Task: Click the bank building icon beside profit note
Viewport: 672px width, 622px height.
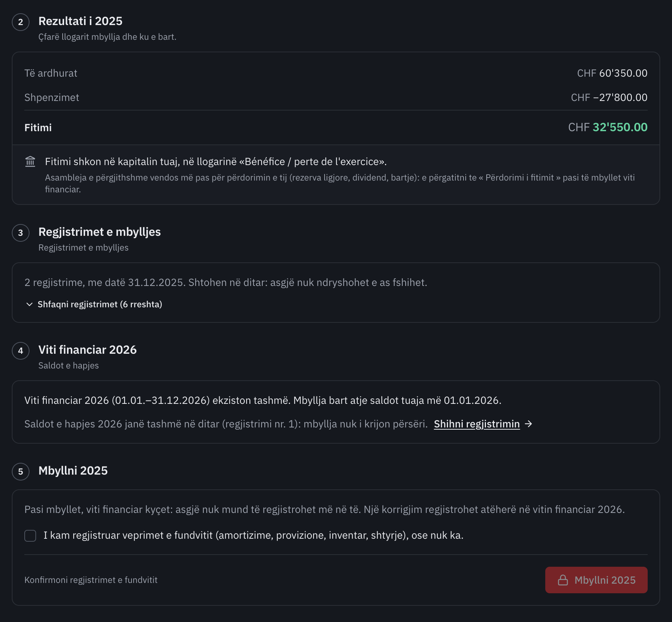Action: point(30,162)
